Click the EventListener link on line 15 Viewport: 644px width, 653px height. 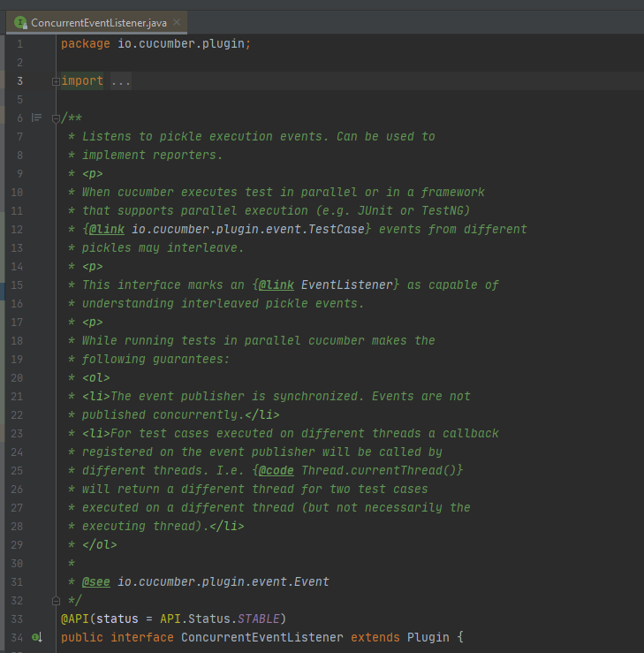click(x=347, y=285)
